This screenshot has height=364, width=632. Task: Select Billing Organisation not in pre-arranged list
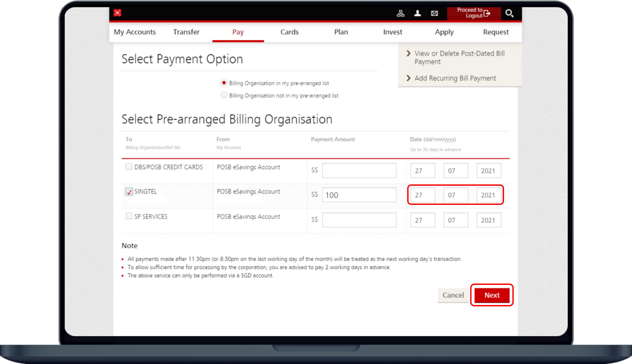click(224, 95)
